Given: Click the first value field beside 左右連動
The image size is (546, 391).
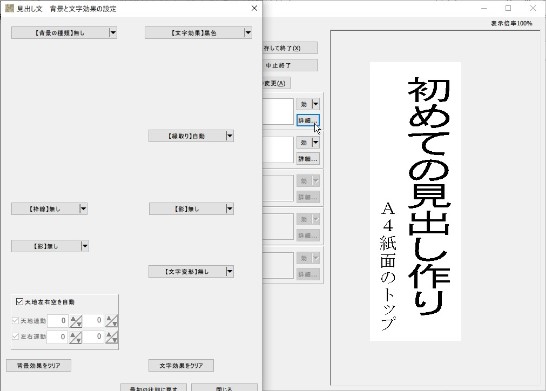Looking at the screenshot, I should click(x=57, y=337).
